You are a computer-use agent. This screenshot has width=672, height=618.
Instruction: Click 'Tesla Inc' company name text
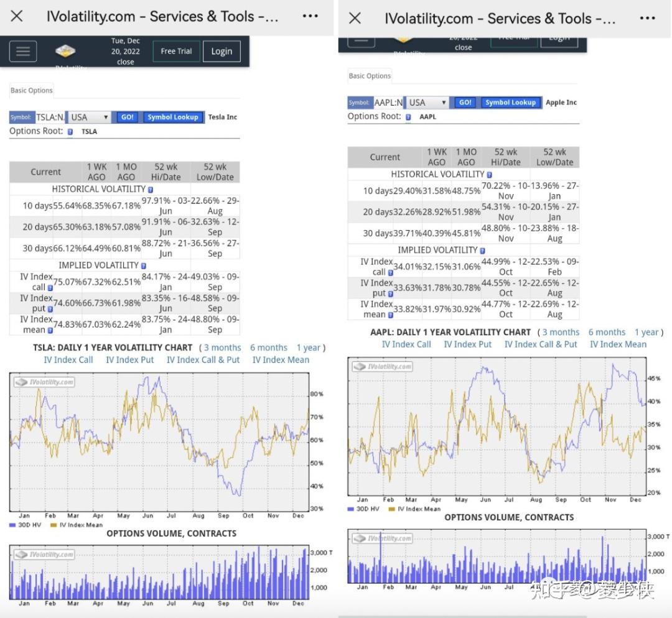click(222, 118)
